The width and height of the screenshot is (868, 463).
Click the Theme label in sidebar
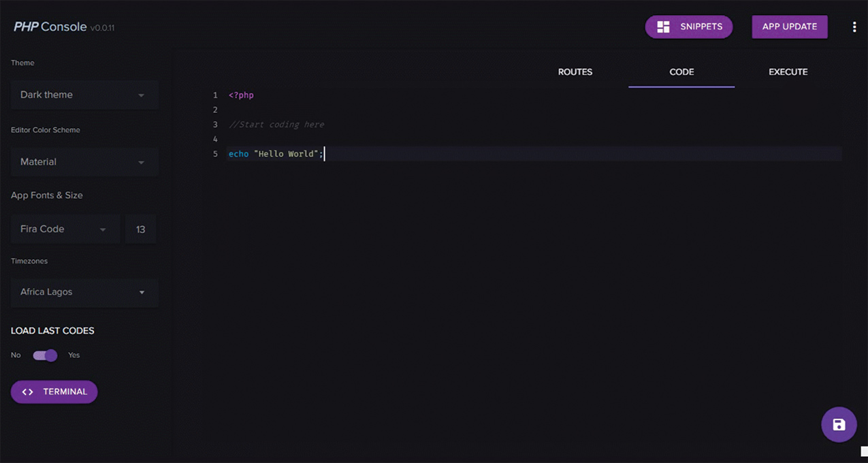point(22,63)
